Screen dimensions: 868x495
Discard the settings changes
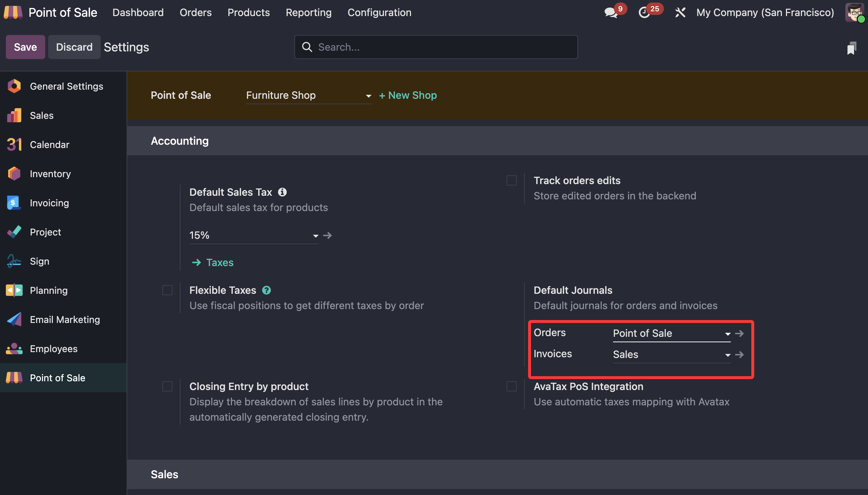[x=74, y=47]
